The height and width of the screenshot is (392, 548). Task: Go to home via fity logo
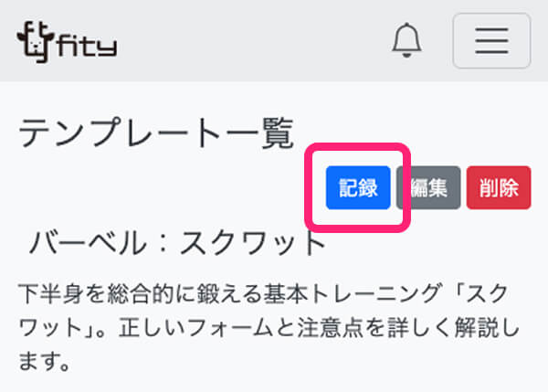point(67,42)
